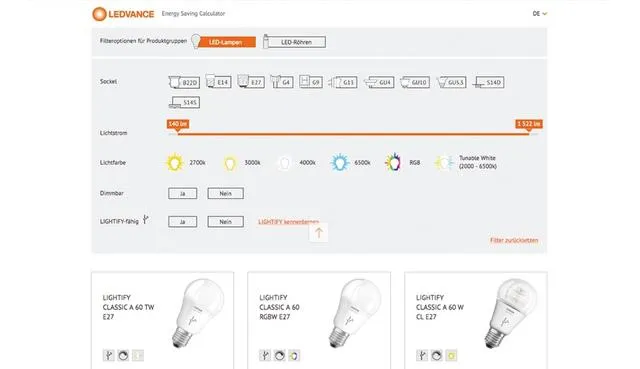The width and height of the screenshot is (640, 369).
Task: Click the middle of the Lichtstrom slider track
Action: 353,133
